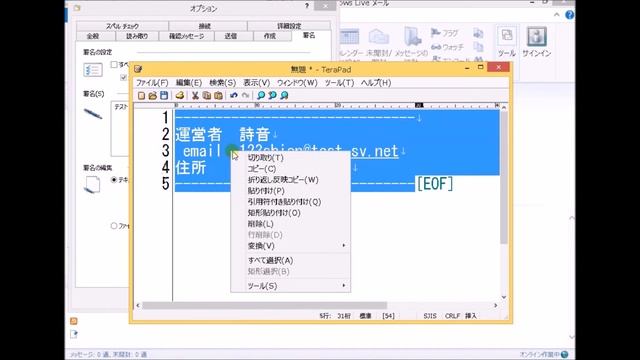
Task: Switch to the 全般 tab in Options
Action: point(96,36)
